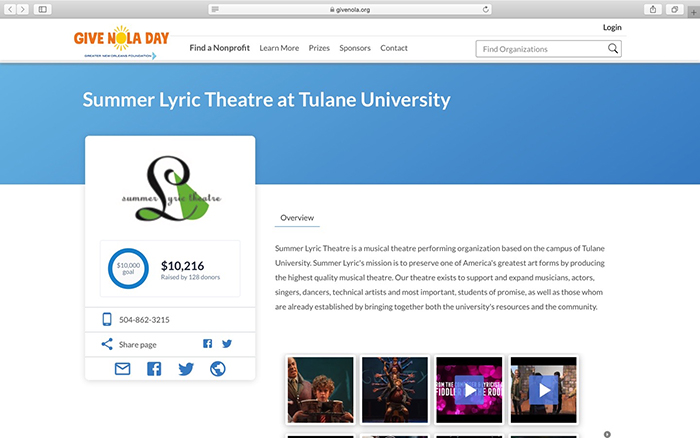Viewport: 700px width, 438px height.
Task: Add a new tab with the plus button
Action: click(693, 12)
